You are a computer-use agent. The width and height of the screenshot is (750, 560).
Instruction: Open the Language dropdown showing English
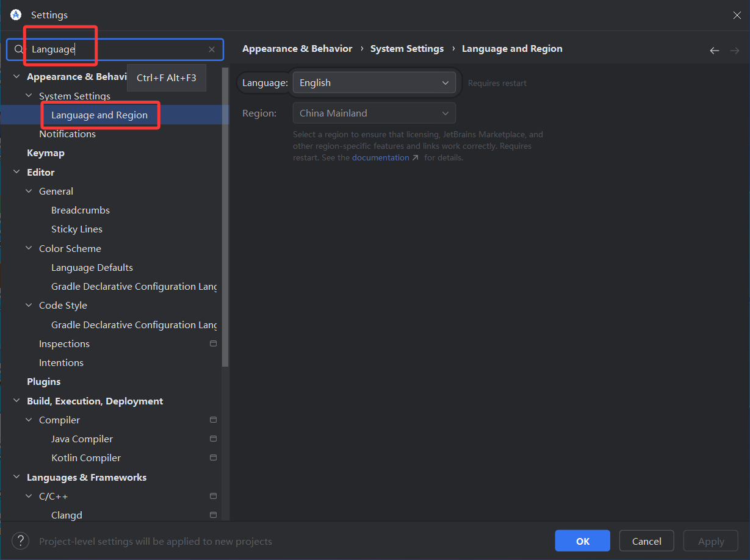coord(373,83)
